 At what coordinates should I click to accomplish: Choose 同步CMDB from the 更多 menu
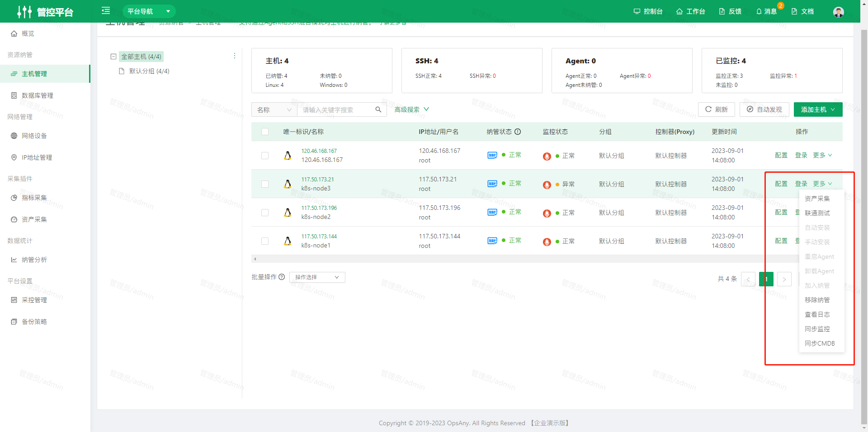pyautogui.click(x=821, y=343)
